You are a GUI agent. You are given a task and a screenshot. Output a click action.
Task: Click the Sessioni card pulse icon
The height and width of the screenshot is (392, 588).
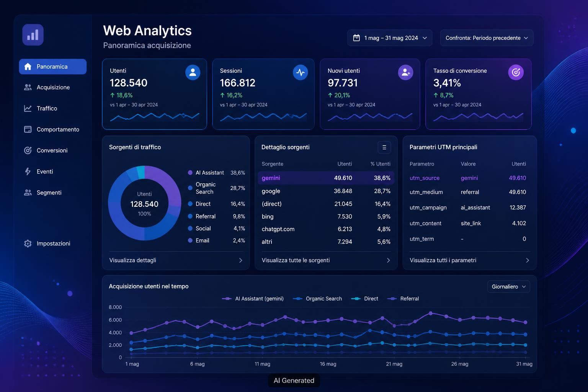tap(301, 72)
